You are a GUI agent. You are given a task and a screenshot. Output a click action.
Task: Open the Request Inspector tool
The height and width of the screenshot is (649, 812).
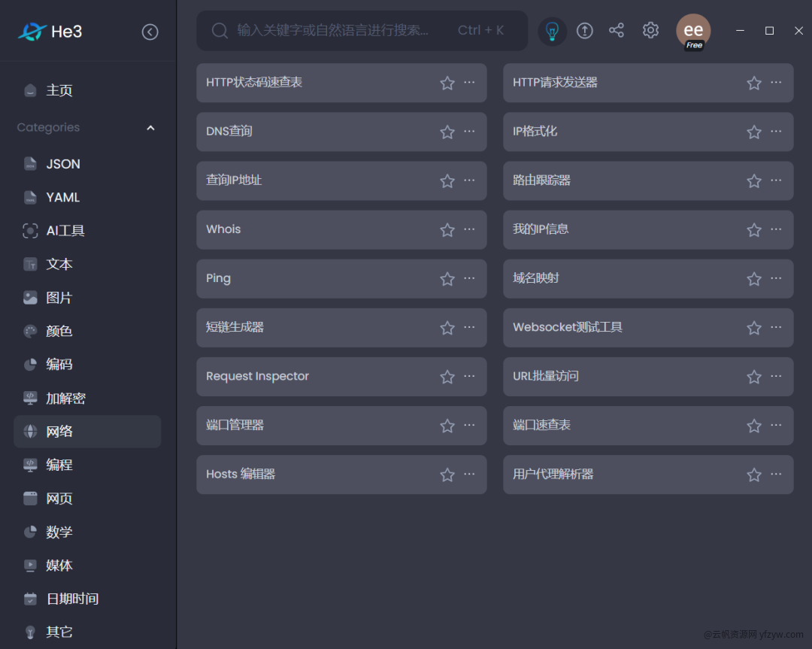[258, 376]
